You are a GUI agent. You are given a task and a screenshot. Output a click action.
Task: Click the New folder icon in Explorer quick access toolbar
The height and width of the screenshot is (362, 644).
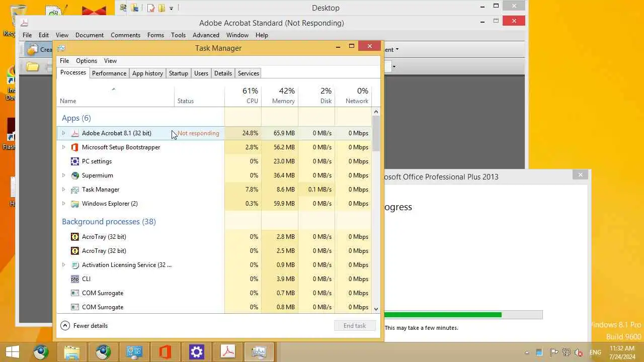click(162, 8)
